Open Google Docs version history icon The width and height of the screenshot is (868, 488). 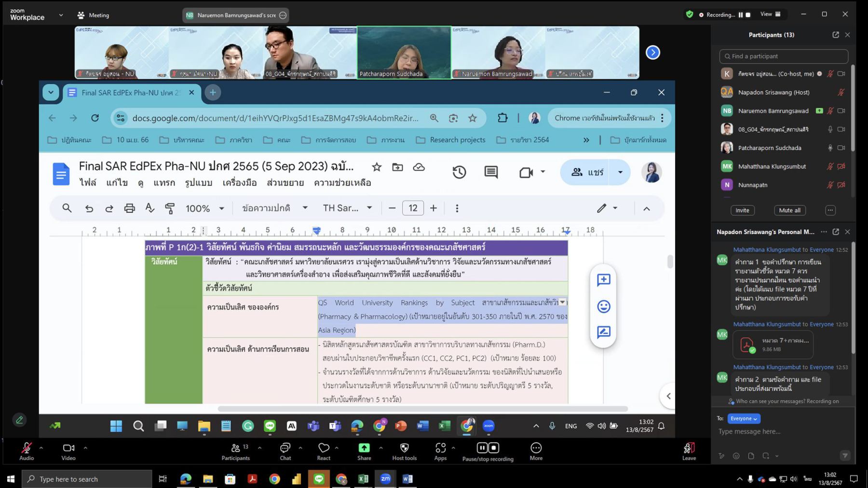pos(459,172)
